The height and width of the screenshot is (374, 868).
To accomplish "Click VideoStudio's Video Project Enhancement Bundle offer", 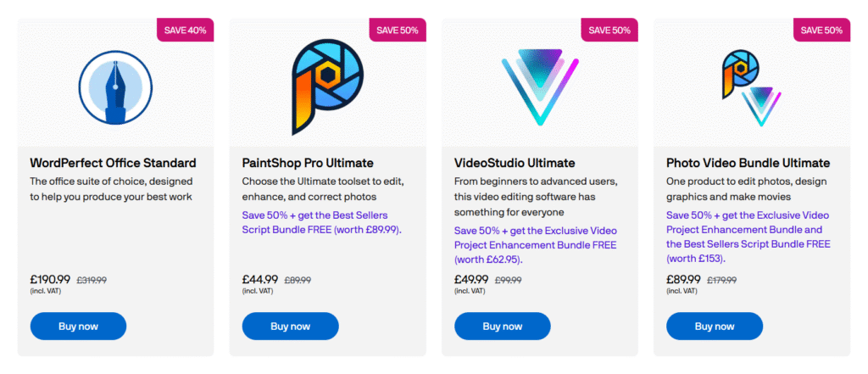I will (x=536, y=245).
